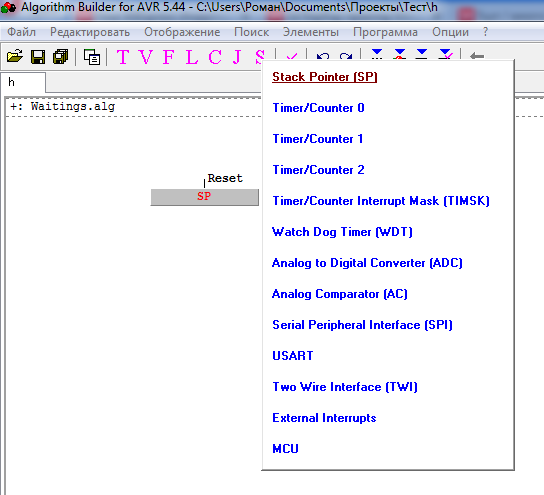Choose Watch Dog Timer (WDT) option
Viewport: 544px width, 495px height.
coord(342,232)
